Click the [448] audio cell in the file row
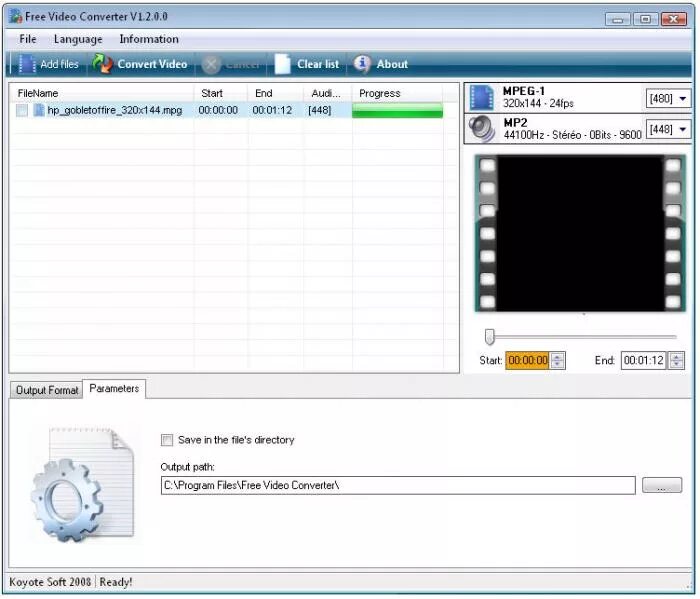 tap(320, 110)
